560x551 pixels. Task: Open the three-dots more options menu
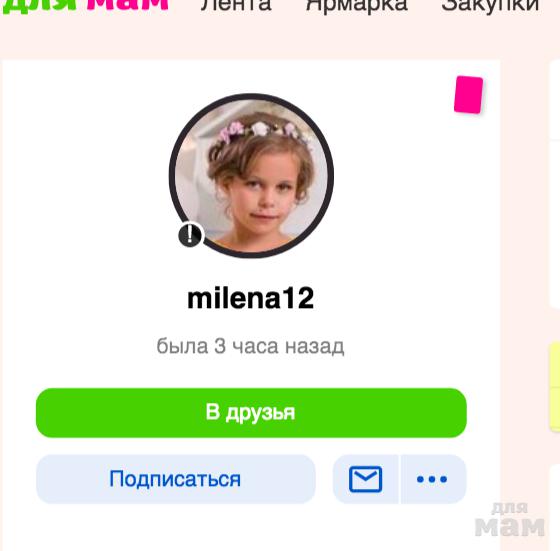[434, 479]
